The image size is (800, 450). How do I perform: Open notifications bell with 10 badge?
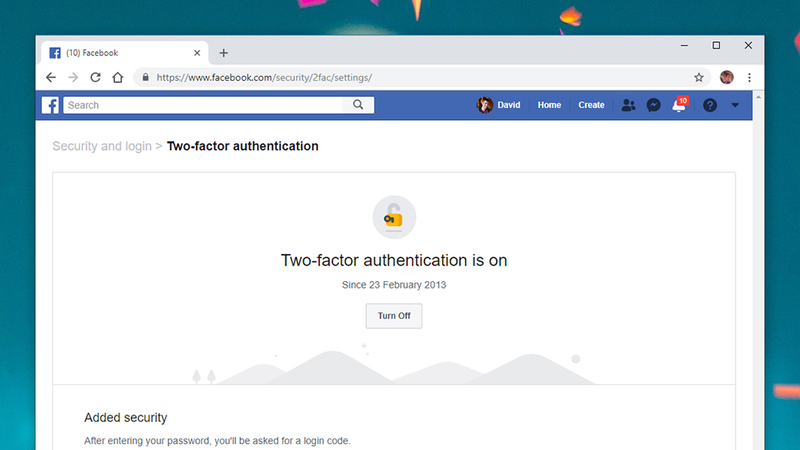[679, 105]
